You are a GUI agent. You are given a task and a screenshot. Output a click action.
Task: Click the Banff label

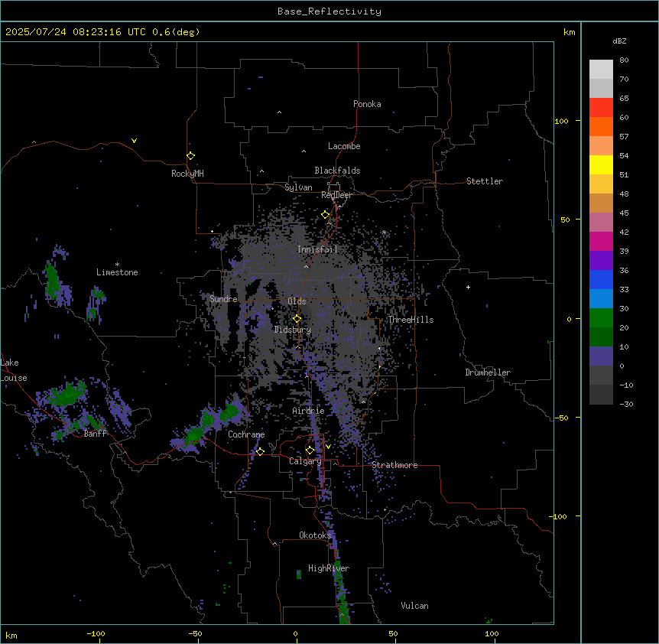(x=96, y=434)
